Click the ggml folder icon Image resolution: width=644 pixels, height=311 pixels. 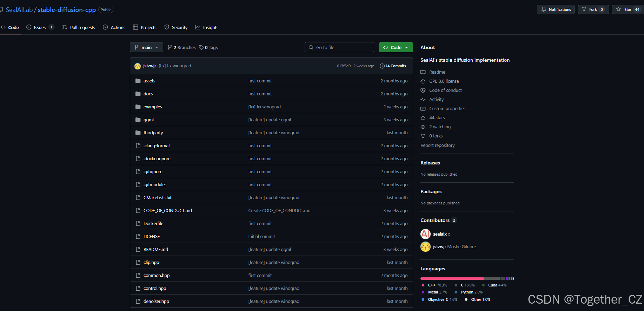coord(138,120)
